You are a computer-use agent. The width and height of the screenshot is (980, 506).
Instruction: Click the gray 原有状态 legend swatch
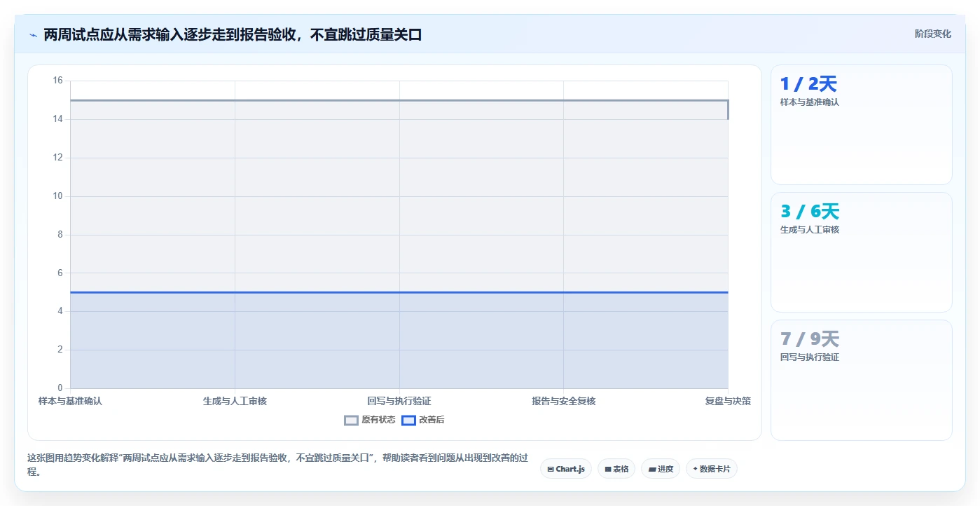coord(351,420)
